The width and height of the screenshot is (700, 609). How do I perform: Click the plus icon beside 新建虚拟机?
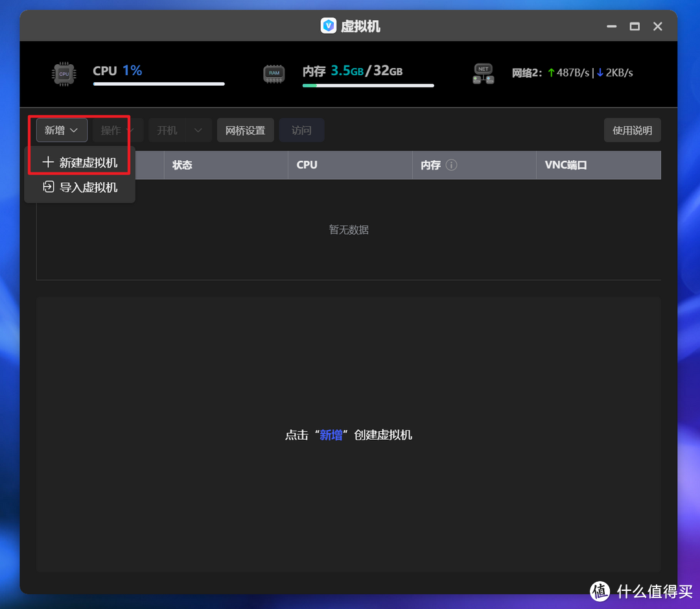(x=48, y=162)
